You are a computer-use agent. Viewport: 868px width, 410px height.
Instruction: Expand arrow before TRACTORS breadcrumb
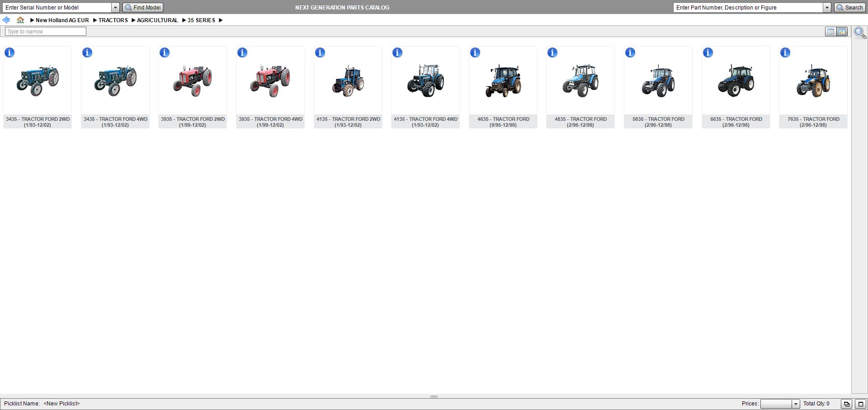tap(95, 20)
